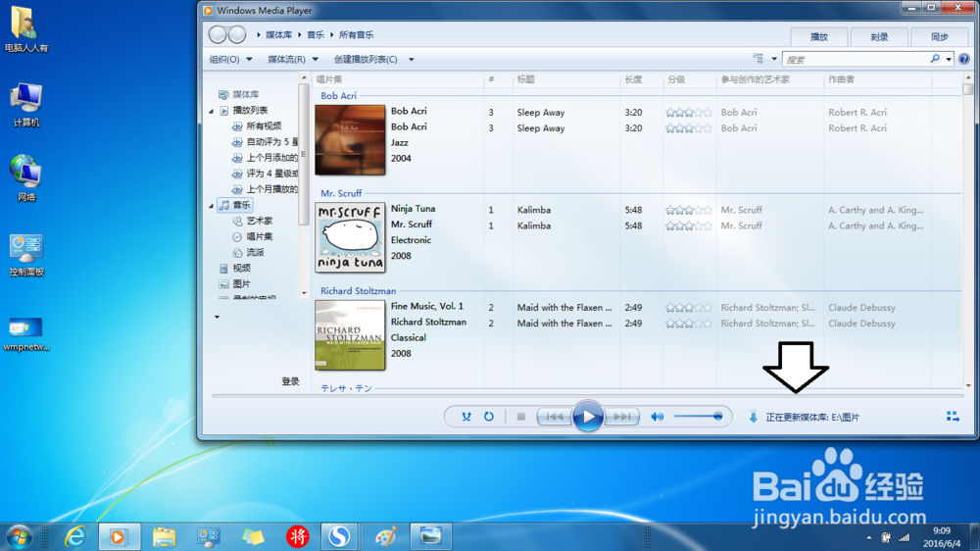Viewport: 980px width, 551px height.
Task: Select the first Sleep Away track
Action: (541, 113)
